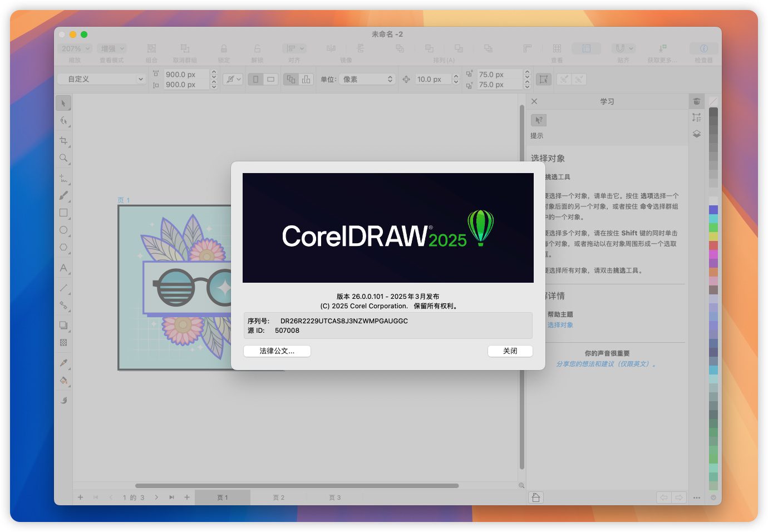Close the Learn (学习) panel
The image size is (768, 532).
534,101
